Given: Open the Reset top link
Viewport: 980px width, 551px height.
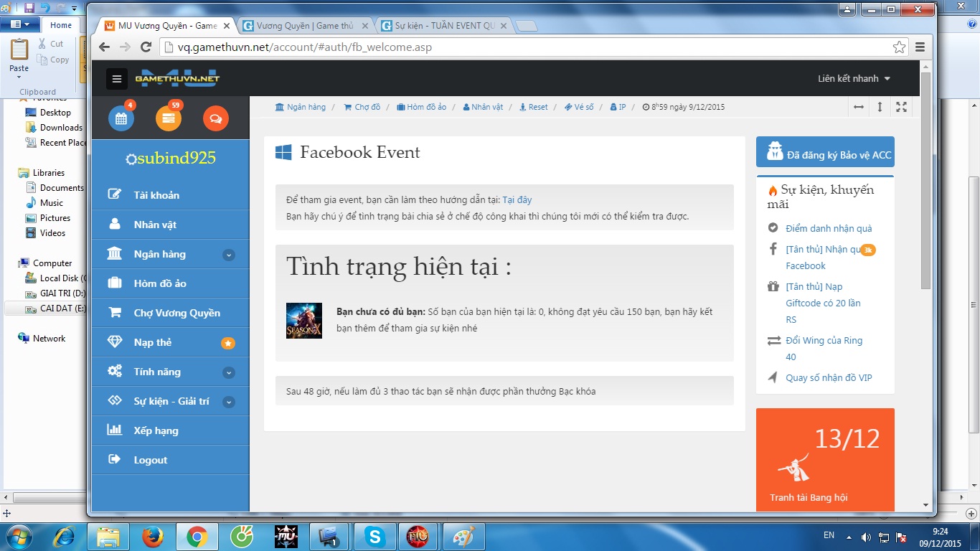Looking at the screenshot, I should (x=533, y=107).
